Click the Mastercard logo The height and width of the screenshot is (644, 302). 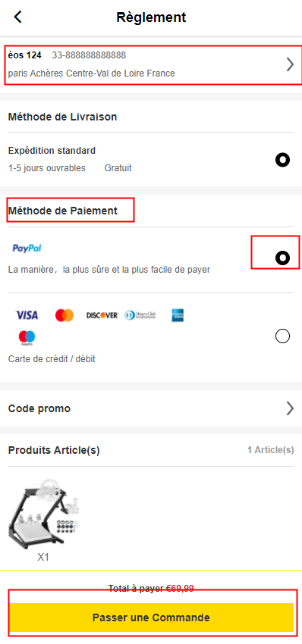coord(64,315)
